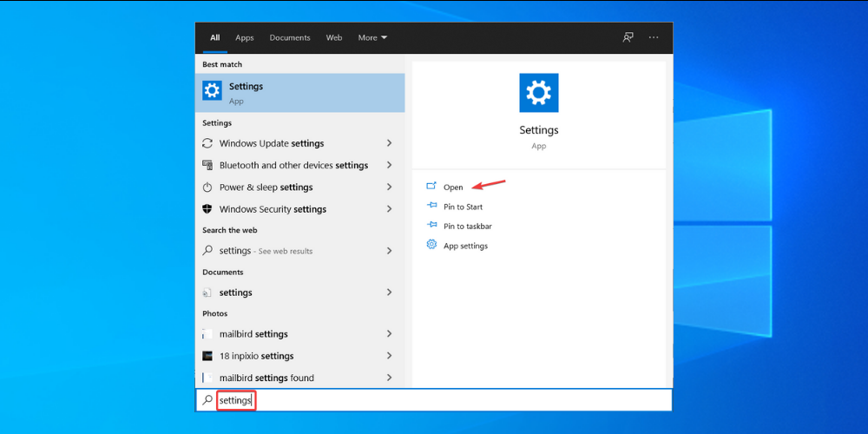Click the mailbird settings photo thumbnail
This screenshot has height=434, width=868.
[x=207, y=334]
